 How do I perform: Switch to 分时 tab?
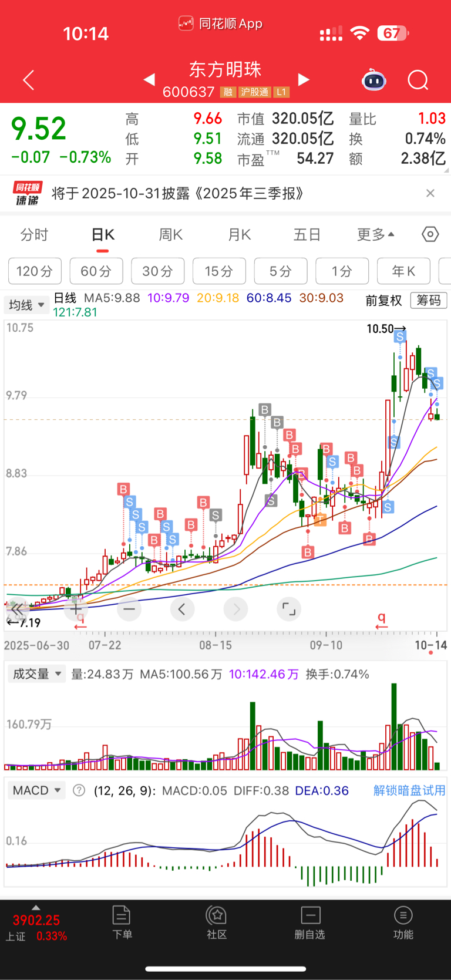click(34, 235)
